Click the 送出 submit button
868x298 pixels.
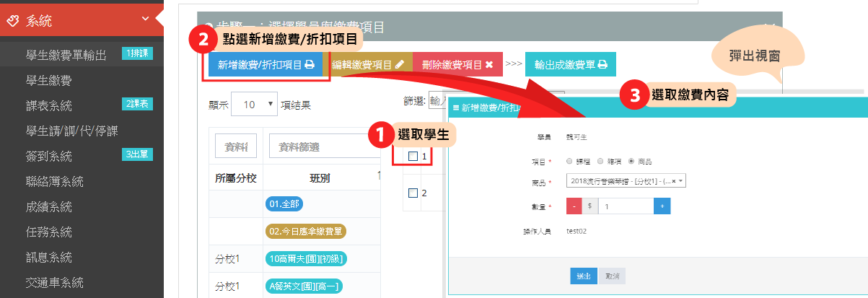tap(583, 276)
